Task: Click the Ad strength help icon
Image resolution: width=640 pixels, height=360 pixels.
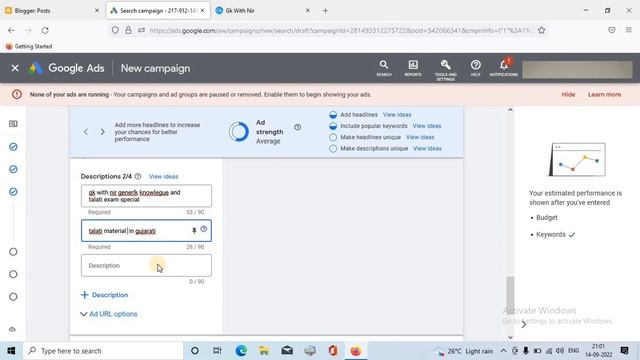Action: tap(298, 127)
